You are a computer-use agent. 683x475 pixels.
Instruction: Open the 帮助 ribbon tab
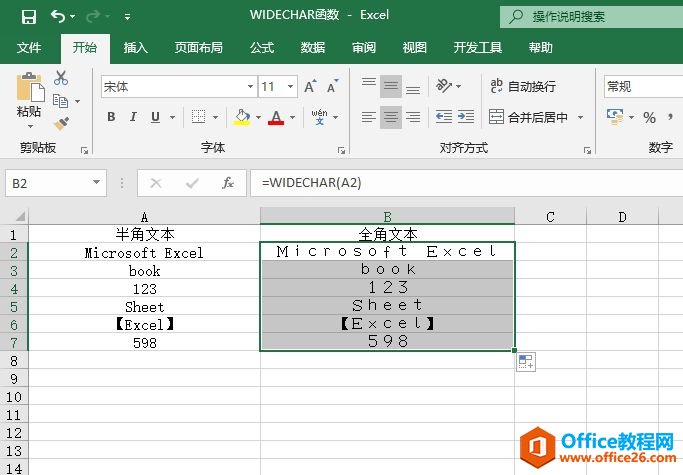point(541,48)
